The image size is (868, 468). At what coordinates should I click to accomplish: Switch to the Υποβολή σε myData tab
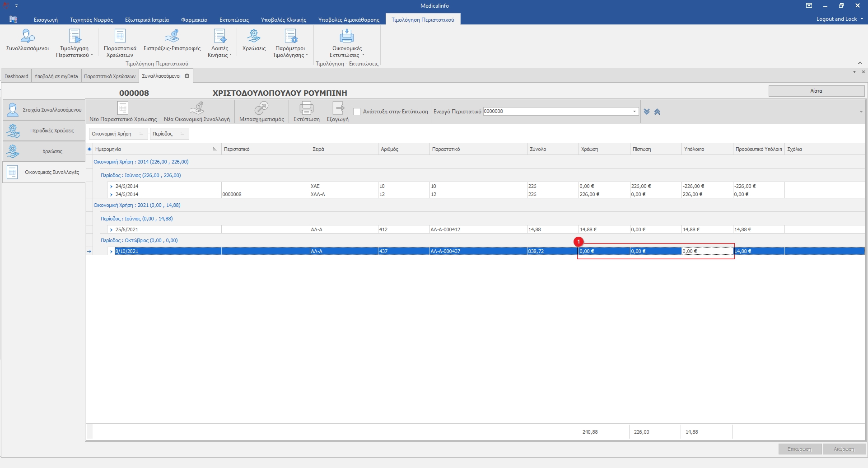[56, 76]
